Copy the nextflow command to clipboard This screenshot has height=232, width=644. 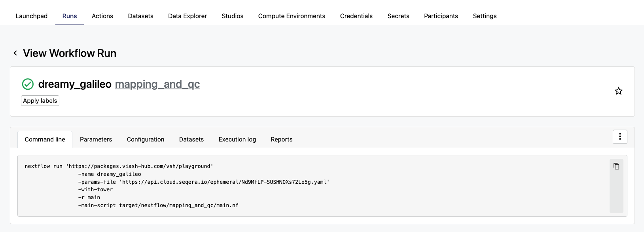pos(616,166)
